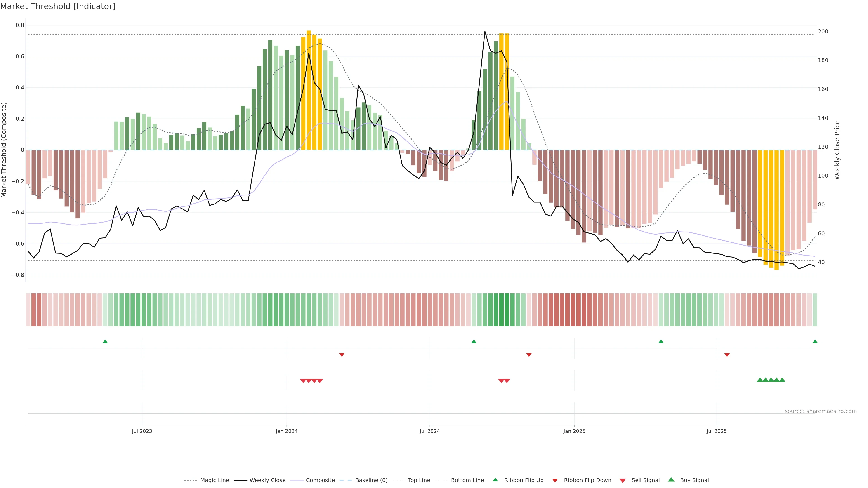Click the Ribbon Flip Up marker after Jul 2024

point(474,342)
